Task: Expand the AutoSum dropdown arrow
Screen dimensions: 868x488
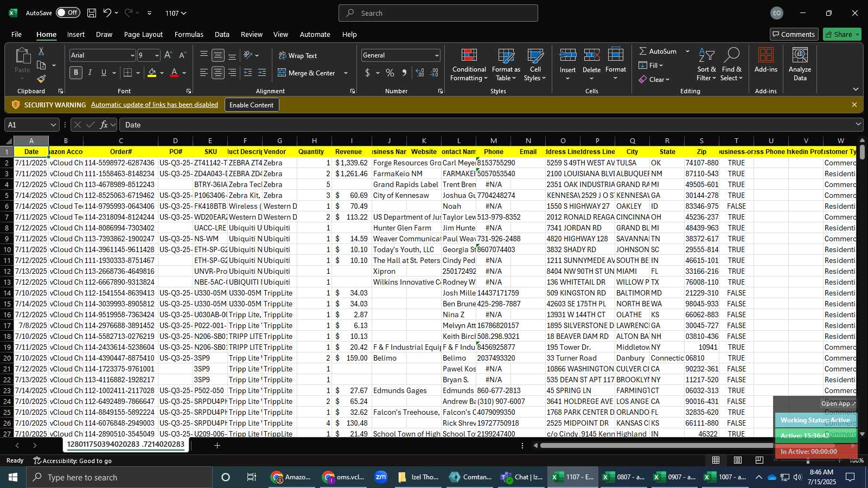Action: click(687, 52)
